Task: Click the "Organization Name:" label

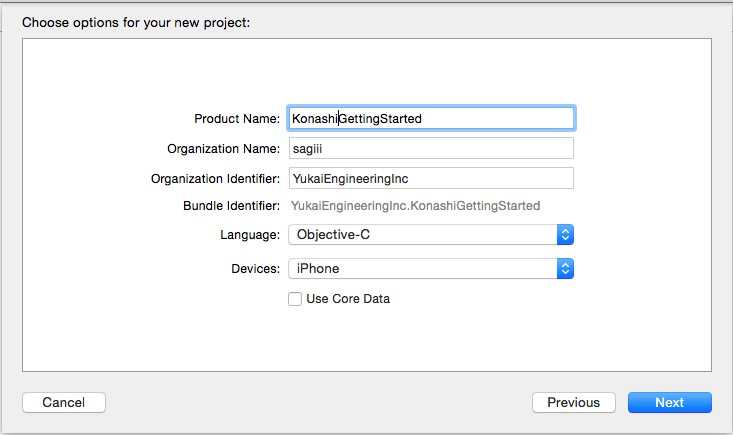Action: click(x=223, y=149)
